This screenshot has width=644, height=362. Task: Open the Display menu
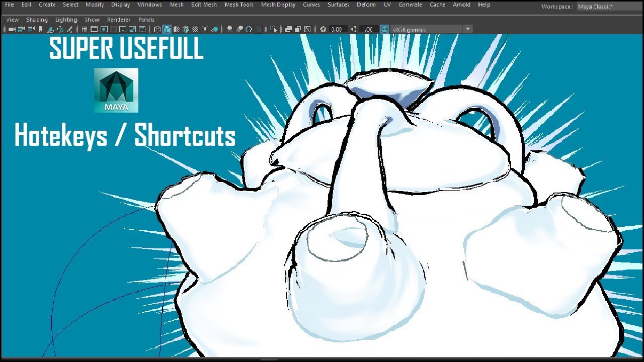coord(120,5)
